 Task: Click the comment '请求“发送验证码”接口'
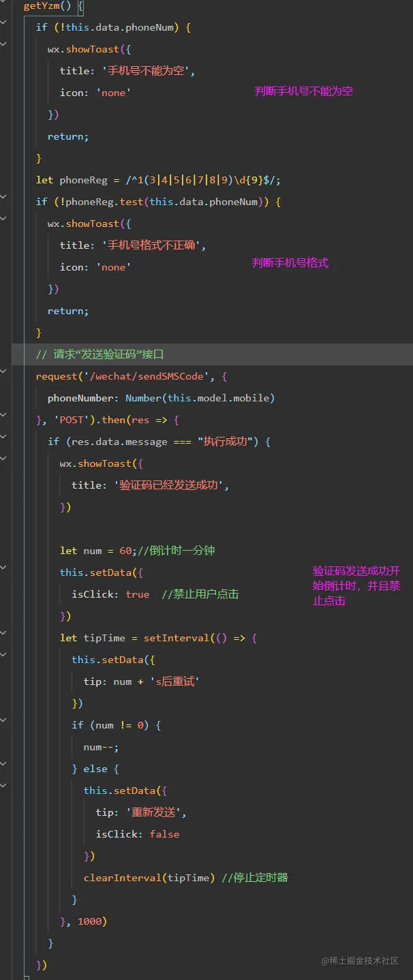pos(100,354)
